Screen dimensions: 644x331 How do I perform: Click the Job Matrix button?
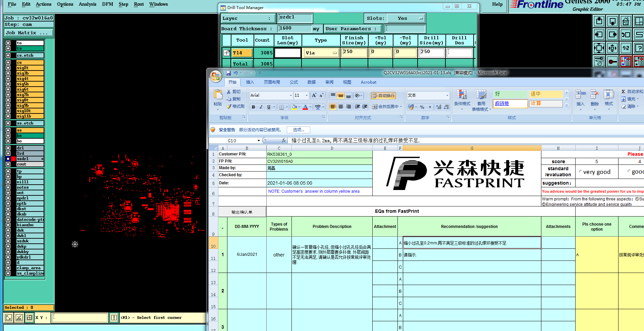click(29, 33)
